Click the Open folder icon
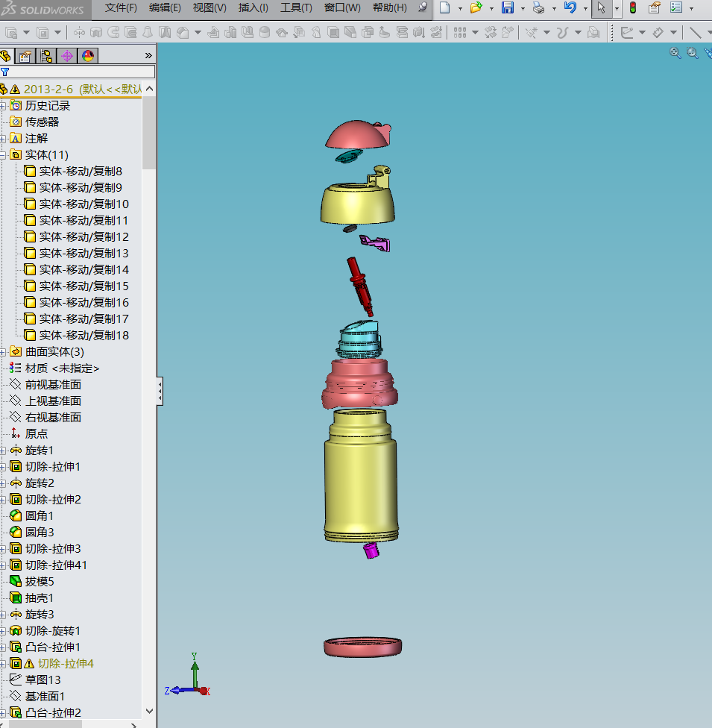The height and width of the screenshot is (728, 712). tap(476, 8)
